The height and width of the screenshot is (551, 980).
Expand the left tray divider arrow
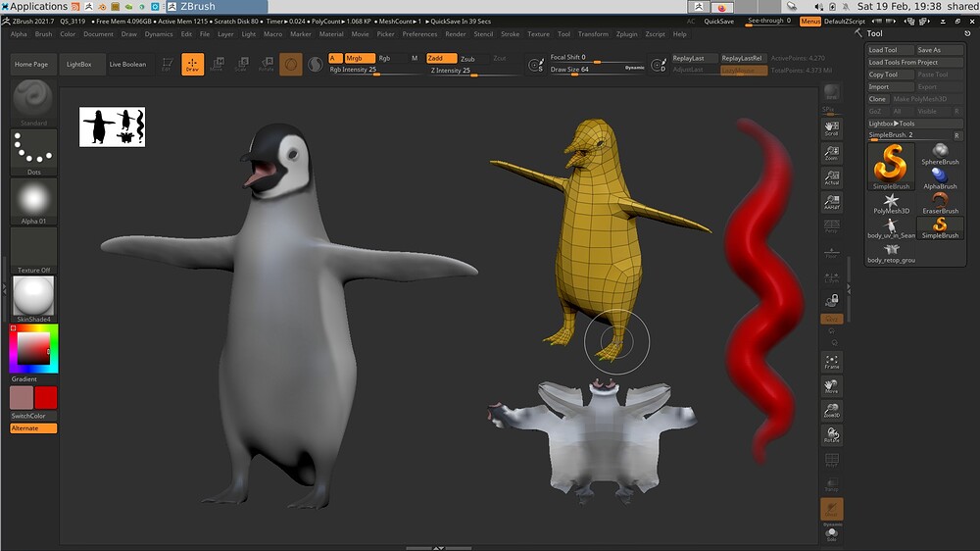click(x=4, y=288)
